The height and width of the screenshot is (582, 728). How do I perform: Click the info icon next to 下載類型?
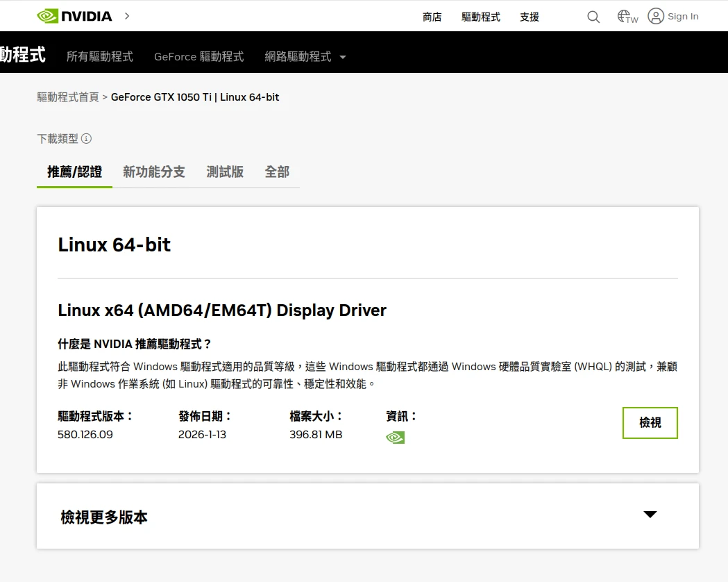(x=86, y=138)
